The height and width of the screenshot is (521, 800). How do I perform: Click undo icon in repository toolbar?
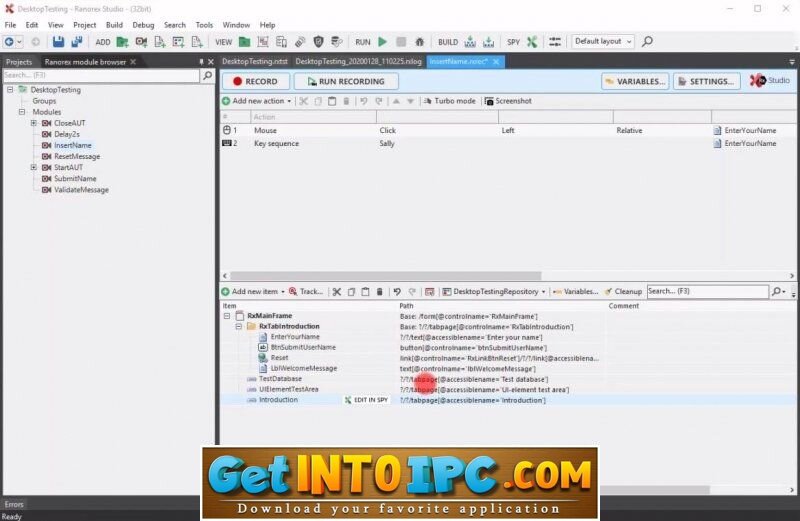tap(397, 292)
